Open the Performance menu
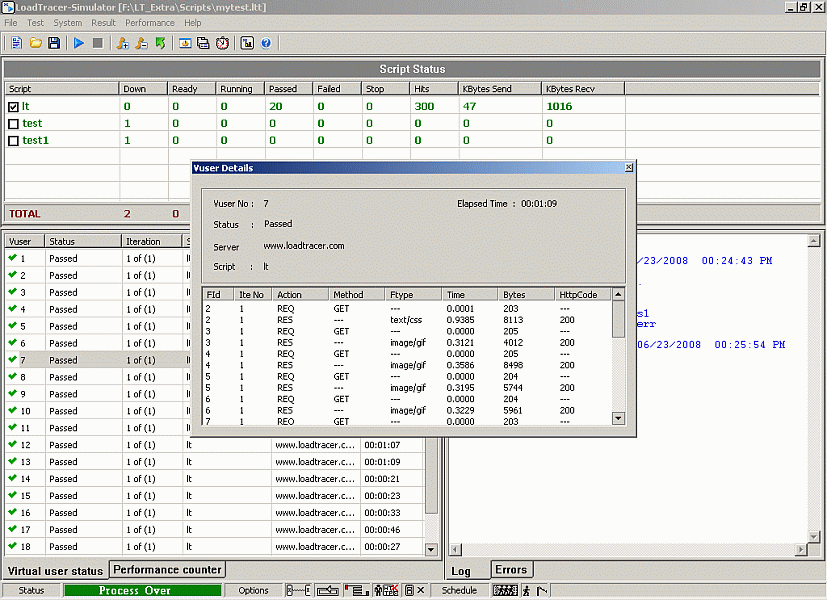827x600 pixels. (x=149, y=23)
